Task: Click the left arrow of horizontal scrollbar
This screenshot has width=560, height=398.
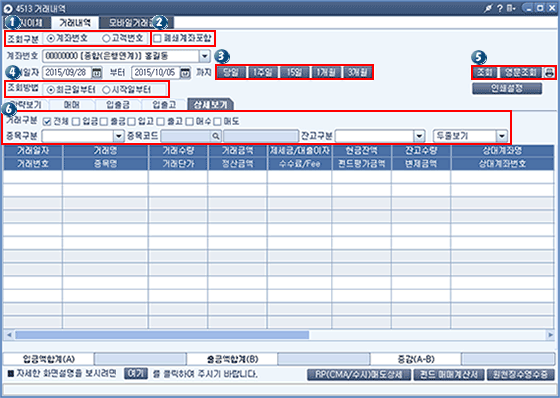Action: click(9, 335)
